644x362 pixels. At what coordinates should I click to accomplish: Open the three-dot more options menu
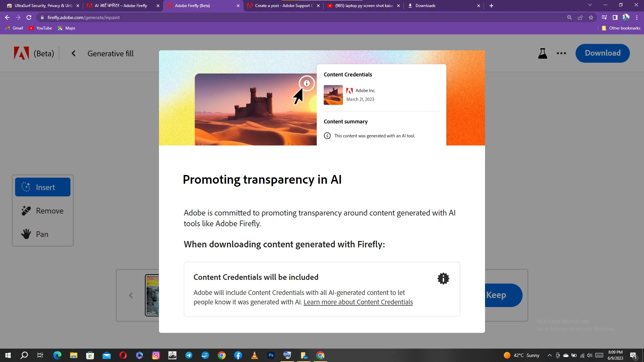coord(561,53)
